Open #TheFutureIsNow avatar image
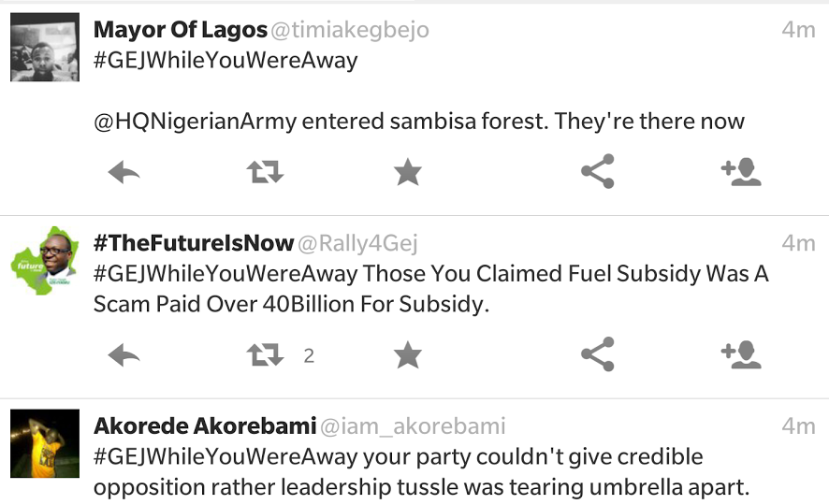829x504 pixels. (x=44, y=260)
